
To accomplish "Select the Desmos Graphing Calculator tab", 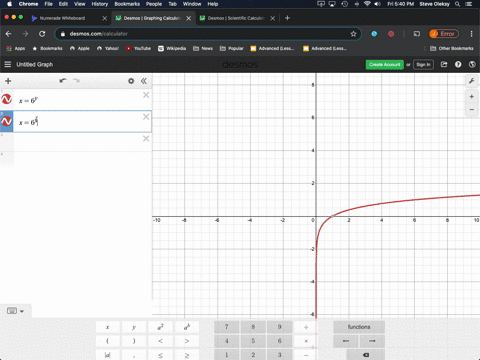I will [152, 18].
